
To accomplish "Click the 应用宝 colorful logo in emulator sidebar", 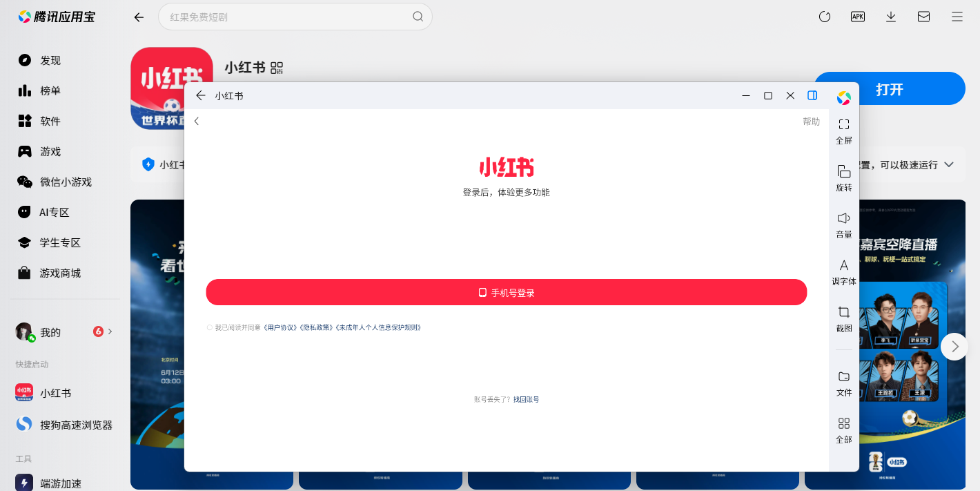I will (844, 98).
